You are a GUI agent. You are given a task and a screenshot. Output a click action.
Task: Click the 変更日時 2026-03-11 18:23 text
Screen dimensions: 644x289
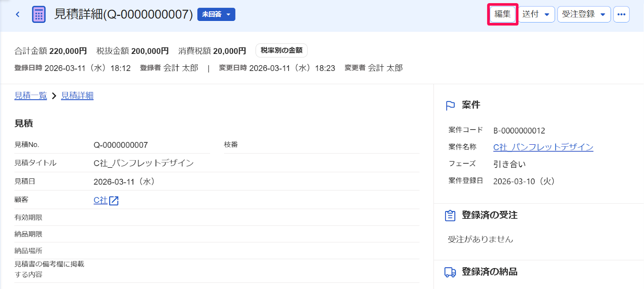[x=277, y=68]
